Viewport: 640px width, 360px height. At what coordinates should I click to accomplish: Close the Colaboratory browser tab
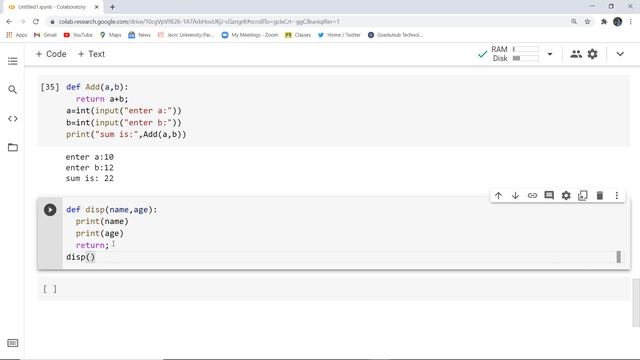[97, 7]
